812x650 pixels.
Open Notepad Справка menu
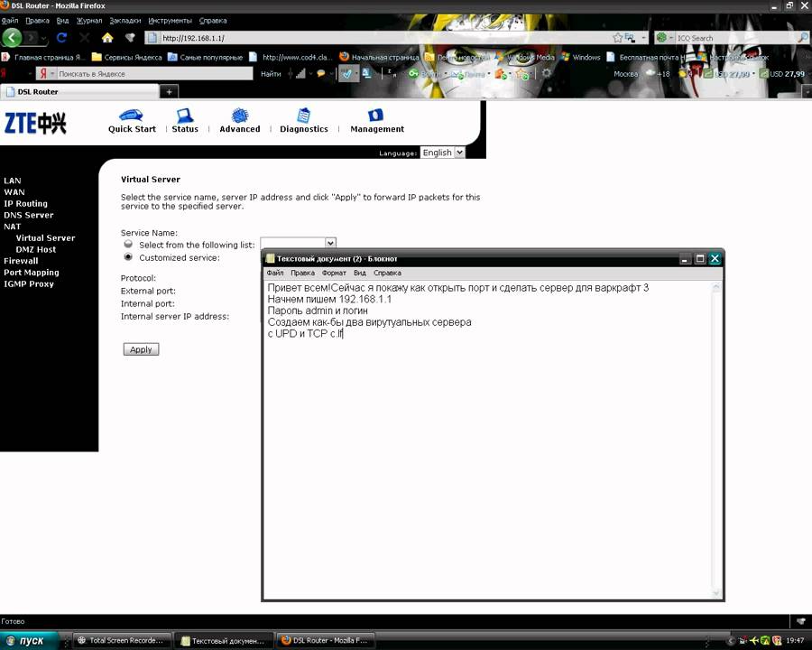pos(387,273)
